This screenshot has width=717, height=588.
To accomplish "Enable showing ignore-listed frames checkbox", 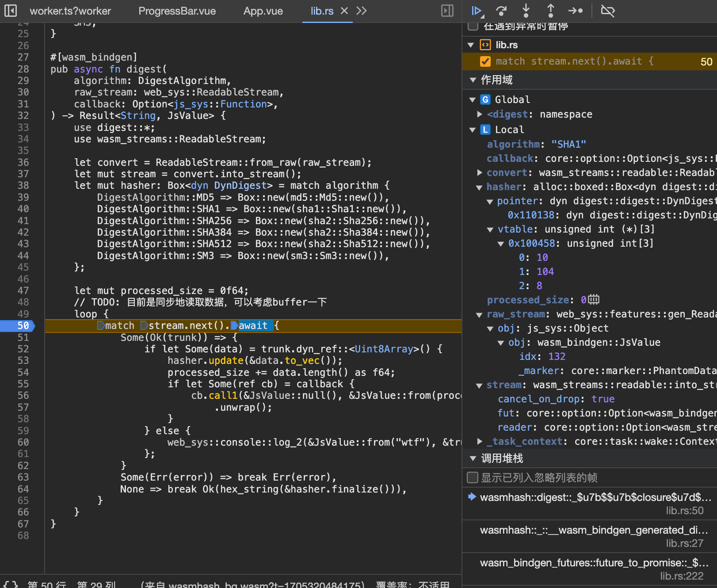I will (x=473, y=477).
